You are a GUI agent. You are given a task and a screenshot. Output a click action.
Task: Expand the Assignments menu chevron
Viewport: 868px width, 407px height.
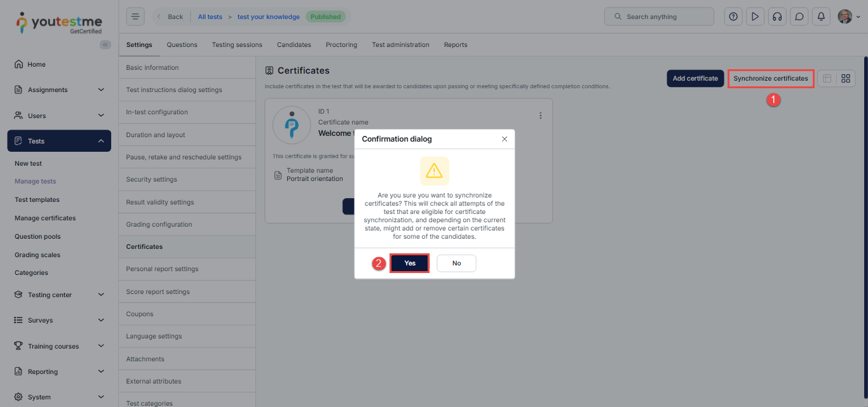coord(101,90)
